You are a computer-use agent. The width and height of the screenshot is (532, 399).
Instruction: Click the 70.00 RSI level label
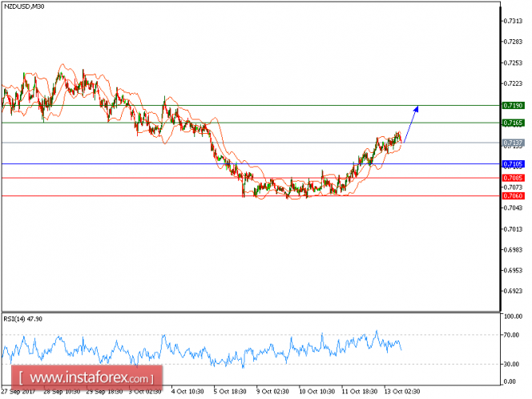tap(511, 335)
